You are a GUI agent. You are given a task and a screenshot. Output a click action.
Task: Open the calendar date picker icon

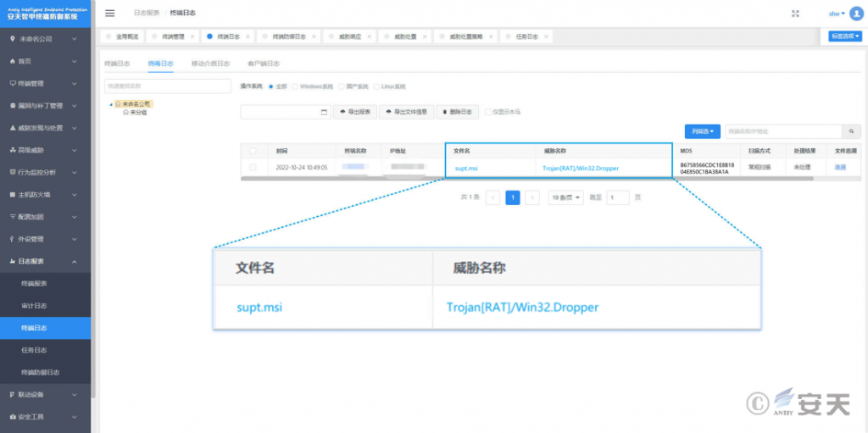(x=324, y=112)
